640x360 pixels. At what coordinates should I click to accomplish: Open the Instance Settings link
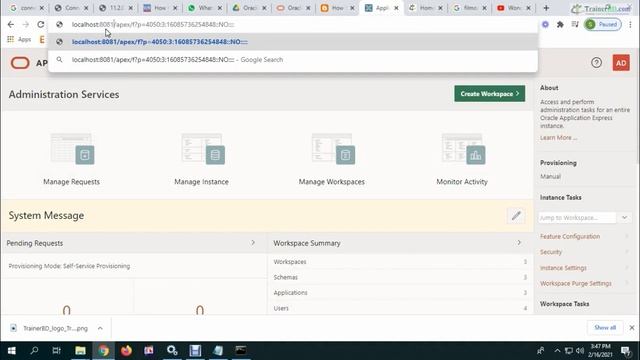[x=563, y=268]
